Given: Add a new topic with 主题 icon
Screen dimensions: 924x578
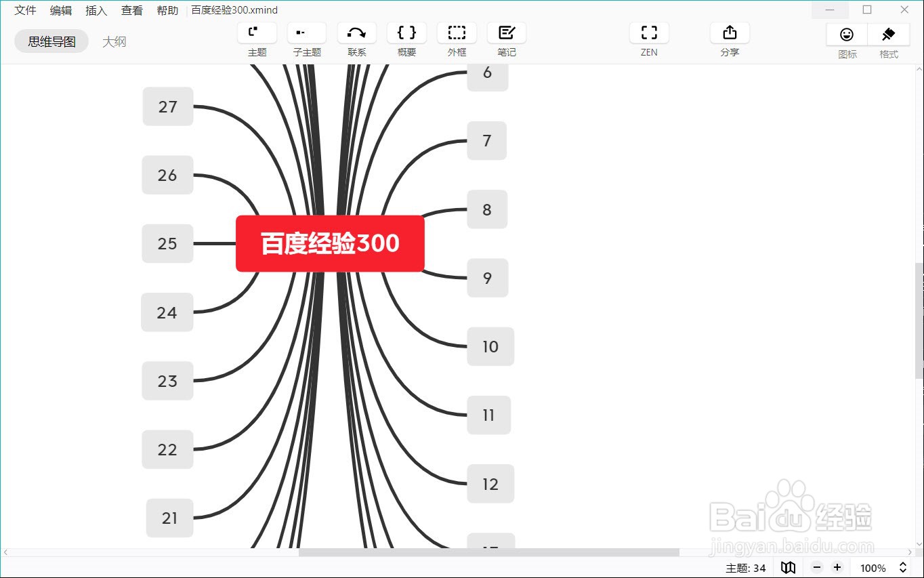Looking at the screenshot, I should click(257, 33).
